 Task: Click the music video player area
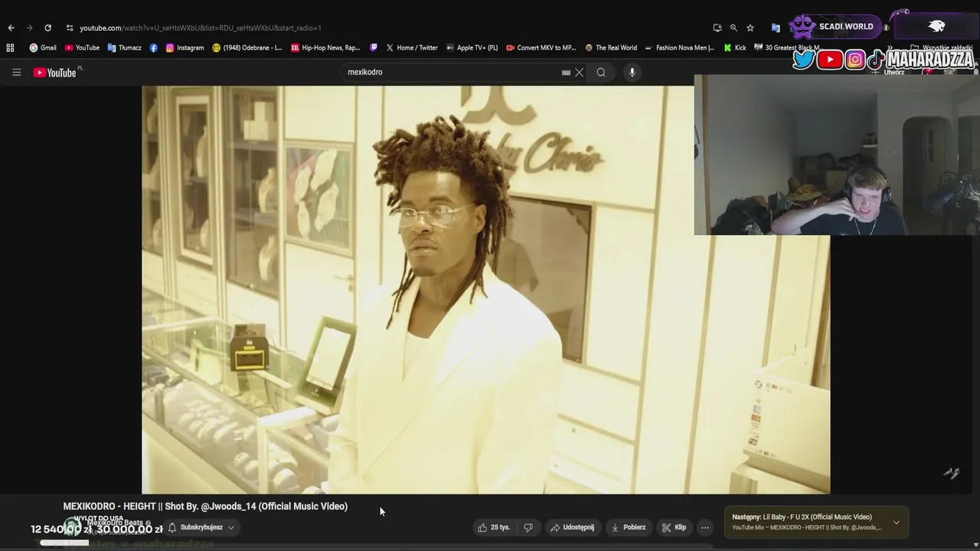[485, 289]
